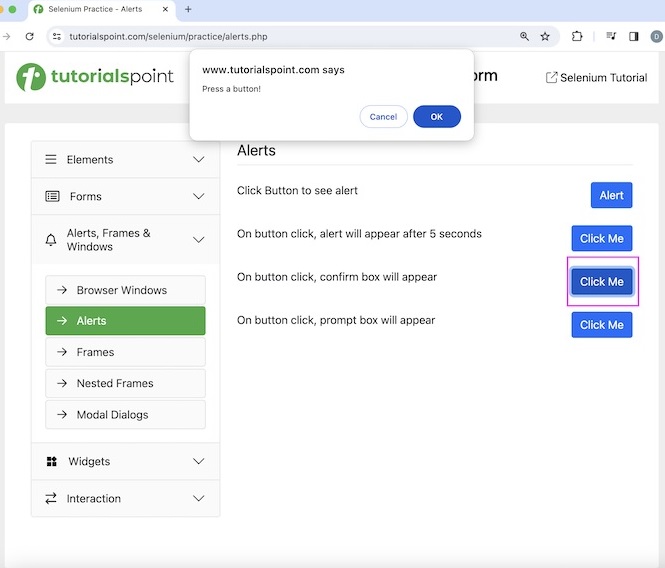Open the Nested Frames menu item
Image resolution: width=665 pixels, height=568 pixels.
126,383
